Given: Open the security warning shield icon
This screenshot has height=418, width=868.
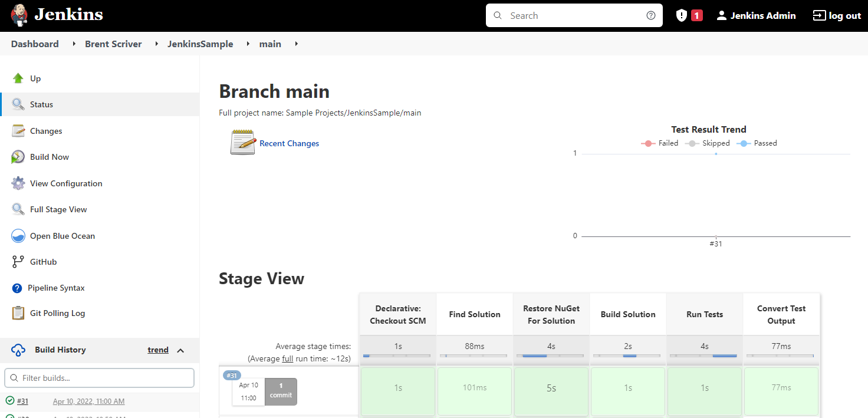Looking at the screenshot, I should click(x=682, y=16).
